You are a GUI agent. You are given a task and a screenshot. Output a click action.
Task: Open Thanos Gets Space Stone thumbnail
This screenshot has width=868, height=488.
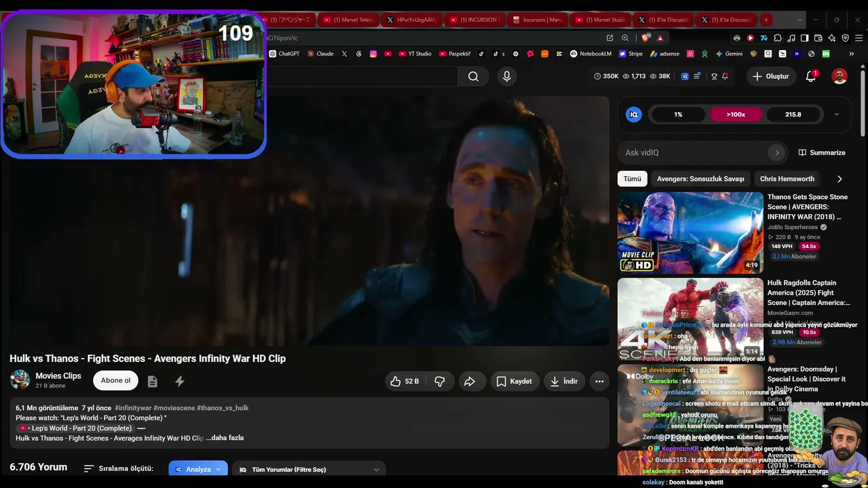pos(690,232)
